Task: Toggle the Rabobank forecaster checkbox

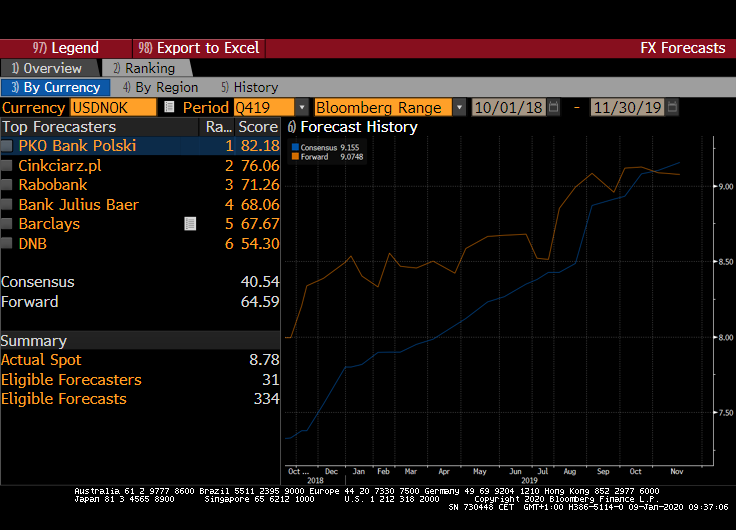Action: click(x=8, y=185)
